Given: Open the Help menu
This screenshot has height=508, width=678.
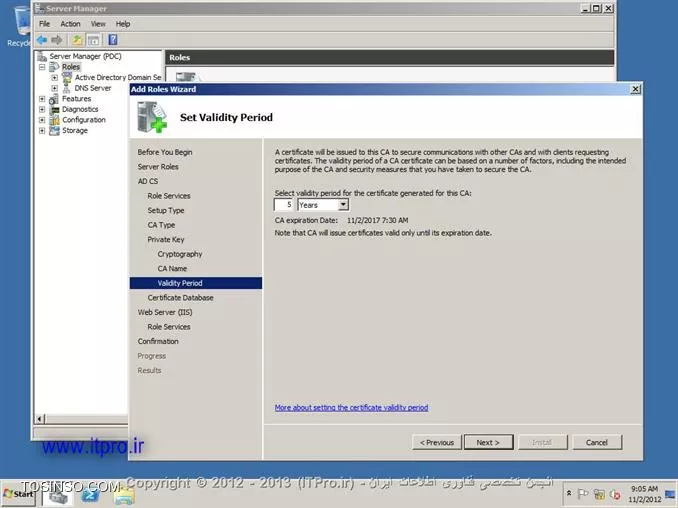Looking at the screenshot, I should 123,24.
